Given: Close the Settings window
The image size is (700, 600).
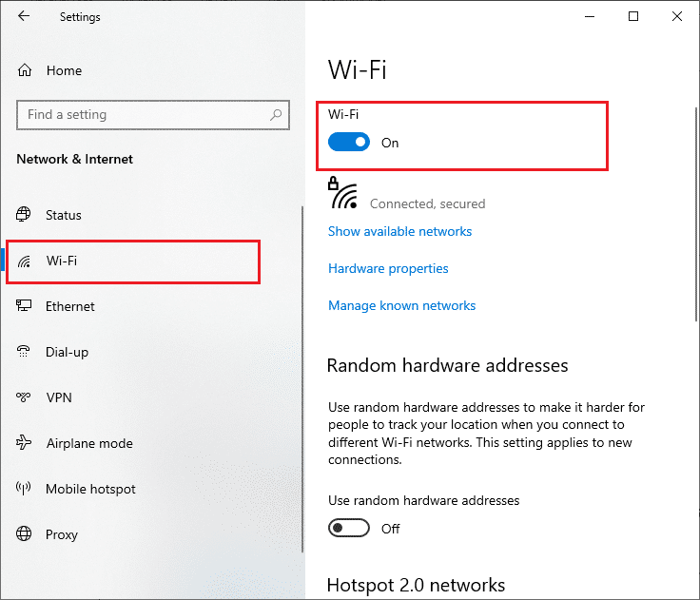Looking at the screenshot, I should point(677,16).
